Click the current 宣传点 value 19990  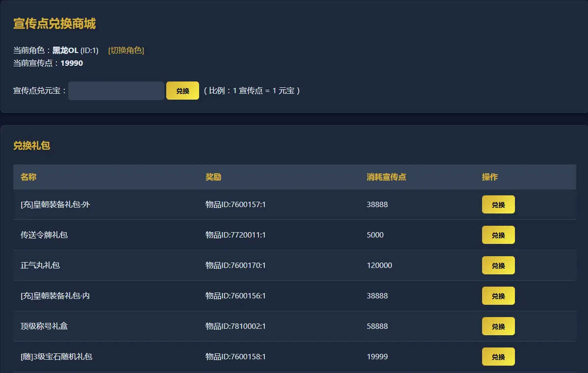(72, 63)
